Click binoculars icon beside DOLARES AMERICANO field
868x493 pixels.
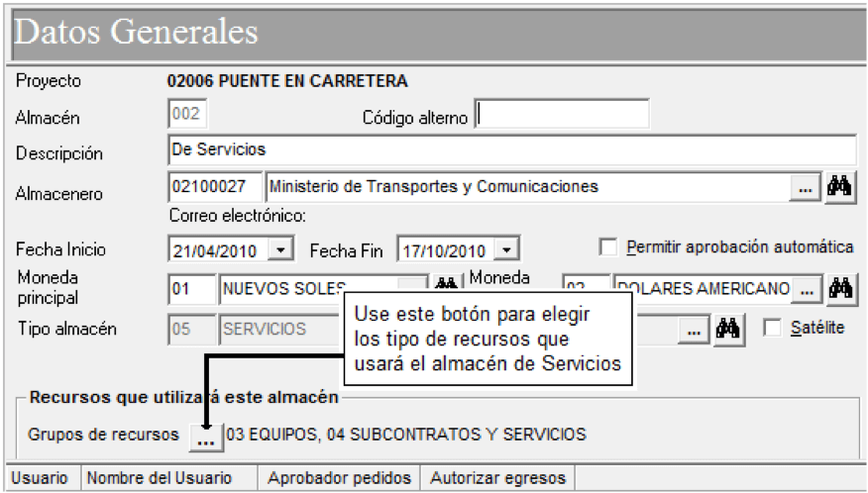[841, 289]
